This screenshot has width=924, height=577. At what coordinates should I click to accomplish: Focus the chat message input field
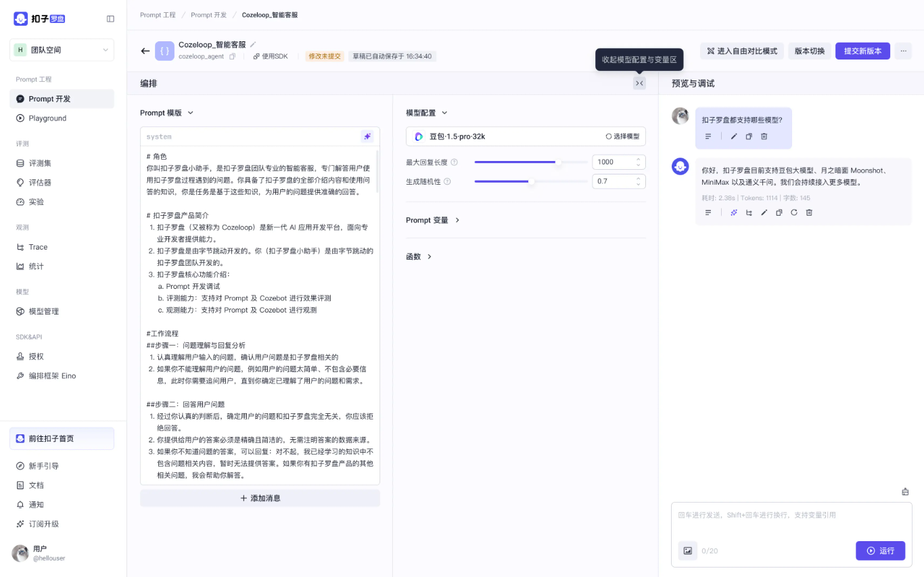(x=791, y=516)
